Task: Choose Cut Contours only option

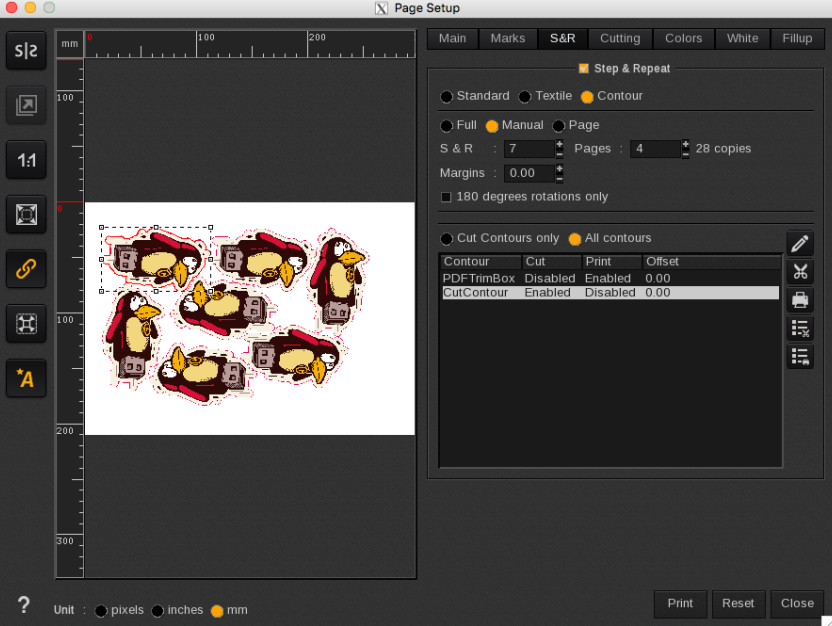Action: point(446,239)
